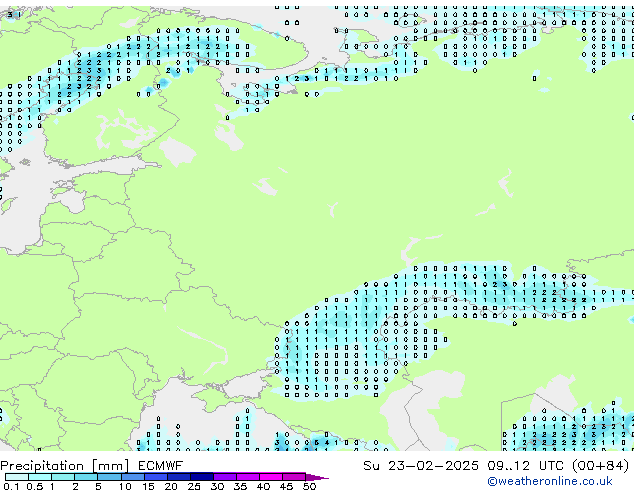Select the 2–5 mm legend color box
Screen dimensions: 634x490
pyautogui.click(x=86, y=477)
